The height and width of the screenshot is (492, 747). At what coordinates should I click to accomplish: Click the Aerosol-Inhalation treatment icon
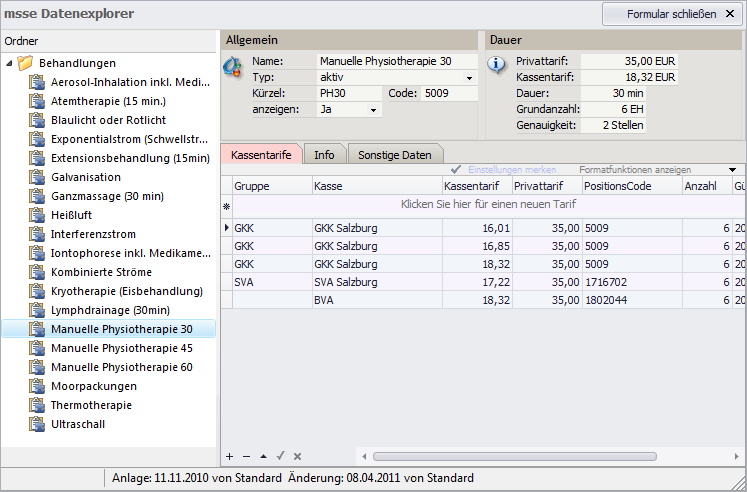point(37,82)
